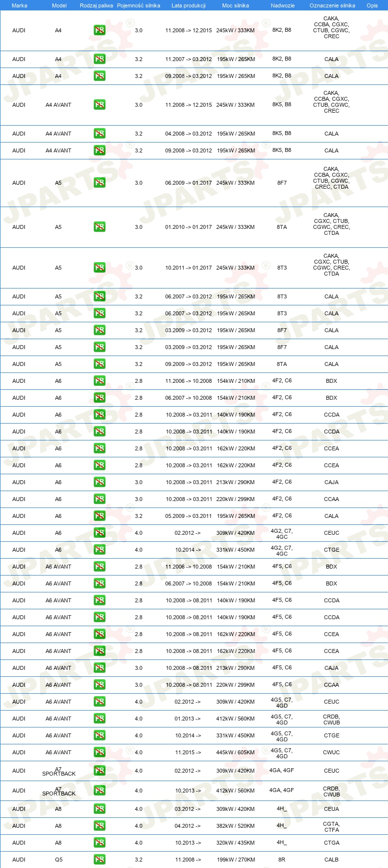Click the Q5 model cell
The image size is (388, 868).
[x=59, y=860]
